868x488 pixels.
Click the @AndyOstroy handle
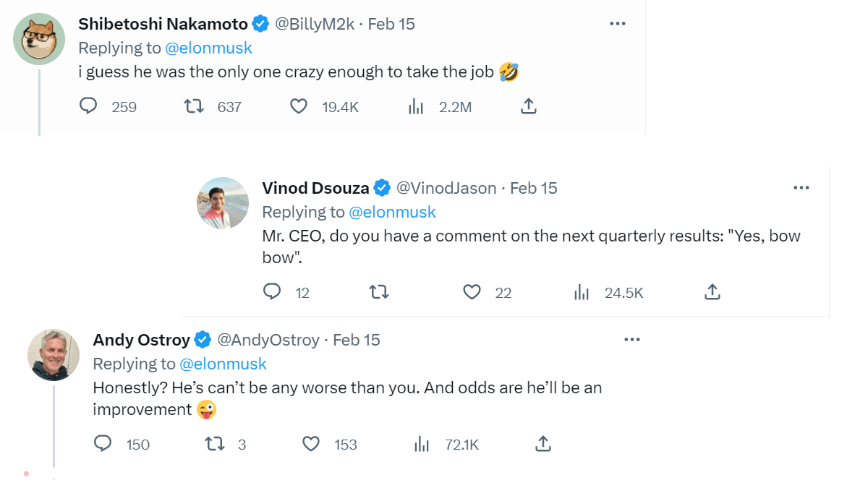click(x=268, y=340)
